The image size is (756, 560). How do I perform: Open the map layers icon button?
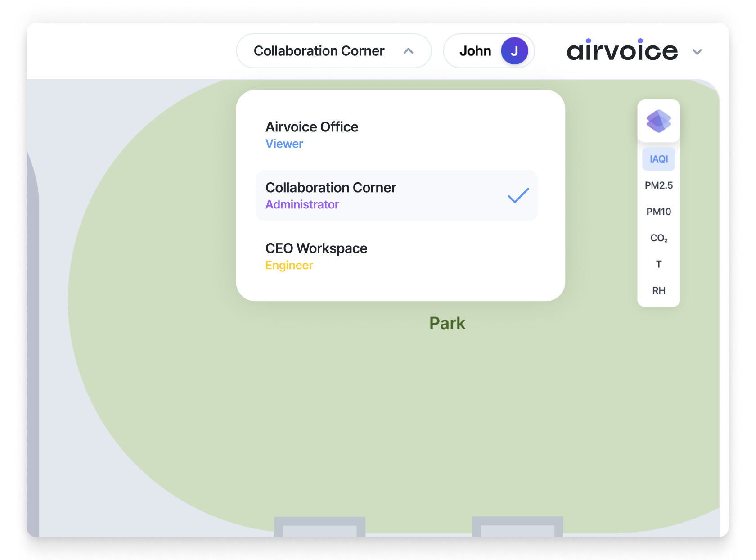point(658,121)
